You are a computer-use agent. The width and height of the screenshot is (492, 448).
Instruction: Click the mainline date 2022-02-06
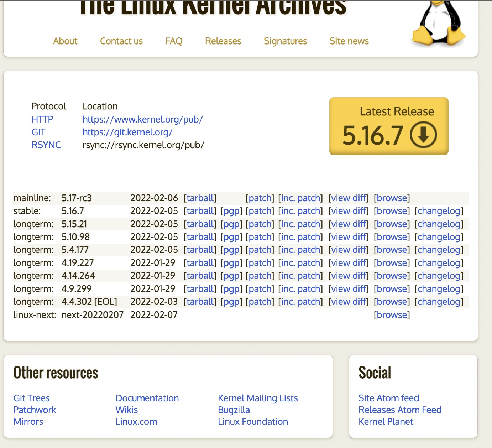pyautogui.click(x=154, y=198)
